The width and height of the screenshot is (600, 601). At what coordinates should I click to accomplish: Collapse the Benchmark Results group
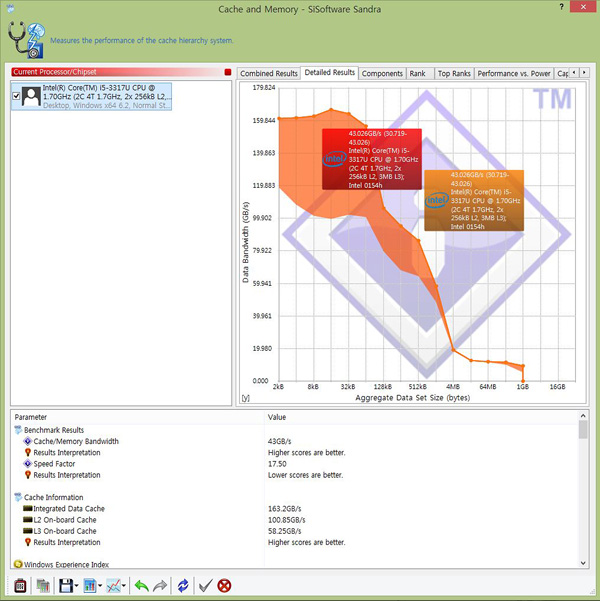pos(18,430)
